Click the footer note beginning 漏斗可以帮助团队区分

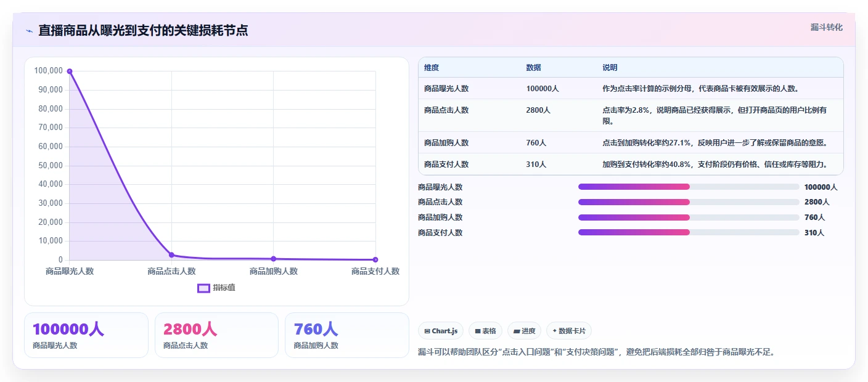tap(596, 352)
